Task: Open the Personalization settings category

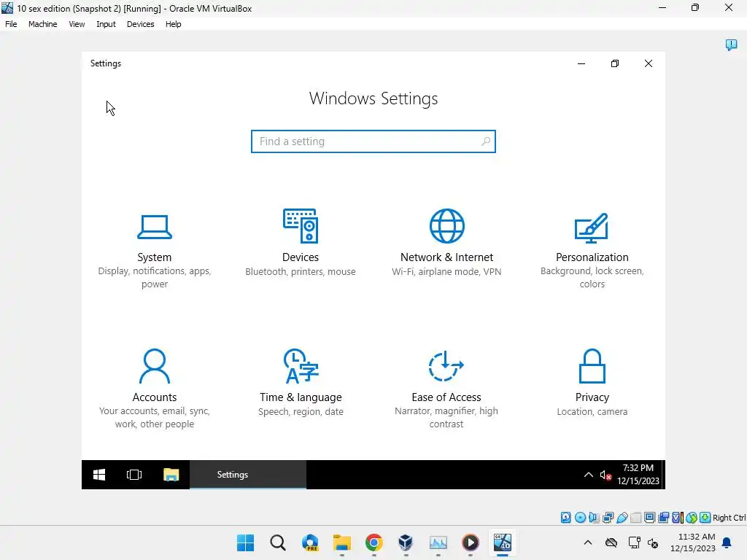Action: coord(592,251)
